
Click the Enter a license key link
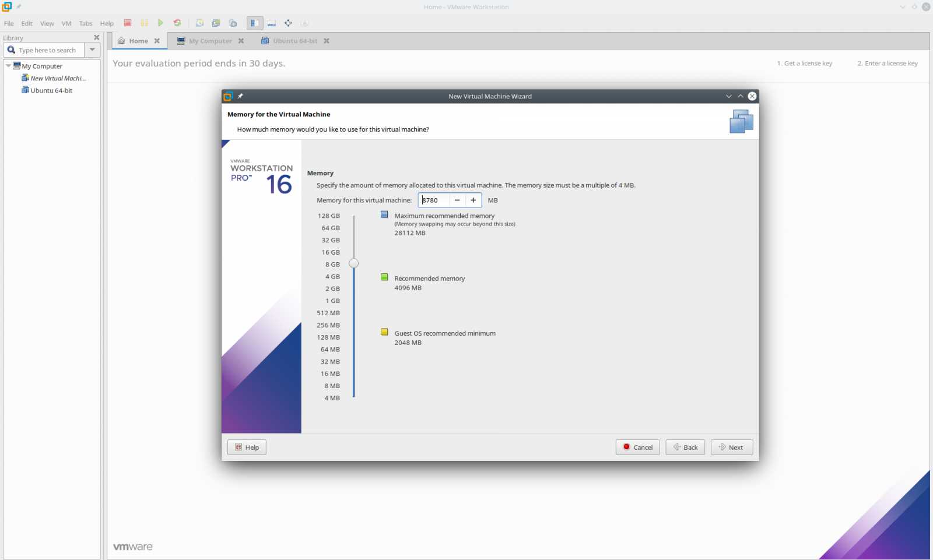(888, 64)
